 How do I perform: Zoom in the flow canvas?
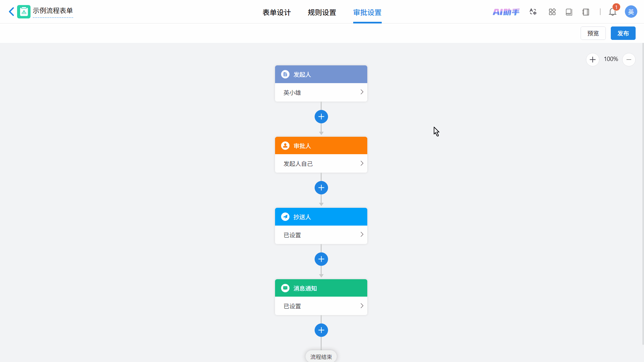click(x=592, y=60)
